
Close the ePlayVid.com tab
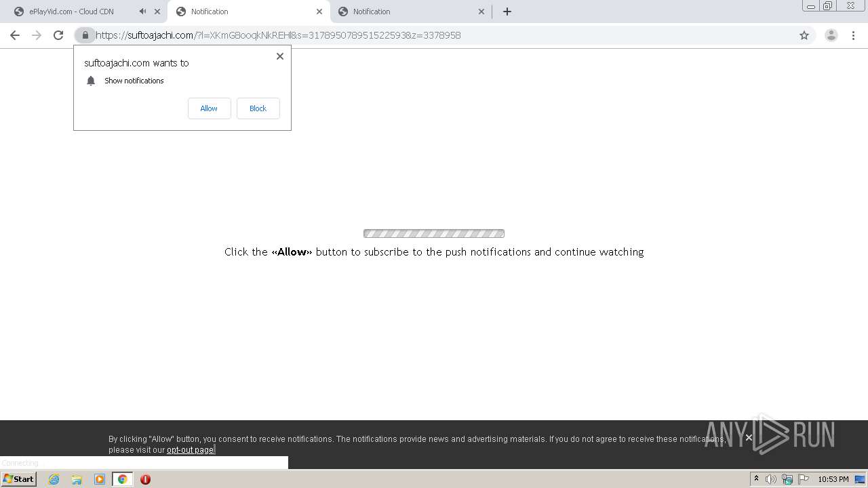click(x=157, y=12)
